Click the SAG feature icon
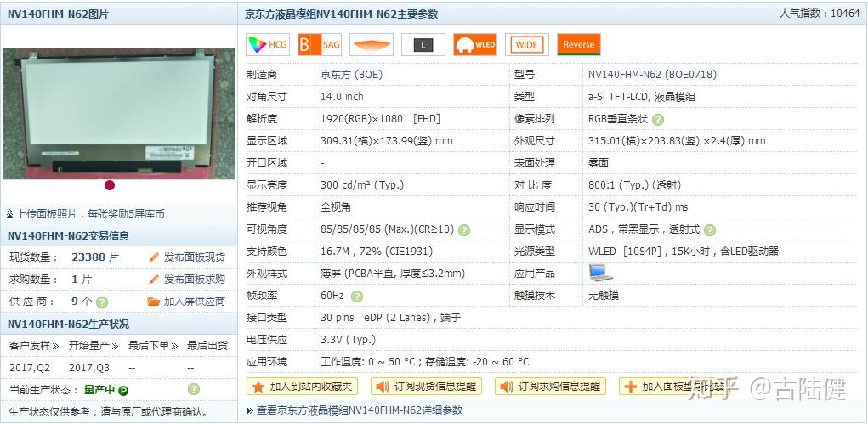868x424 pixels. pyautogui.click(x=320, y=45)
